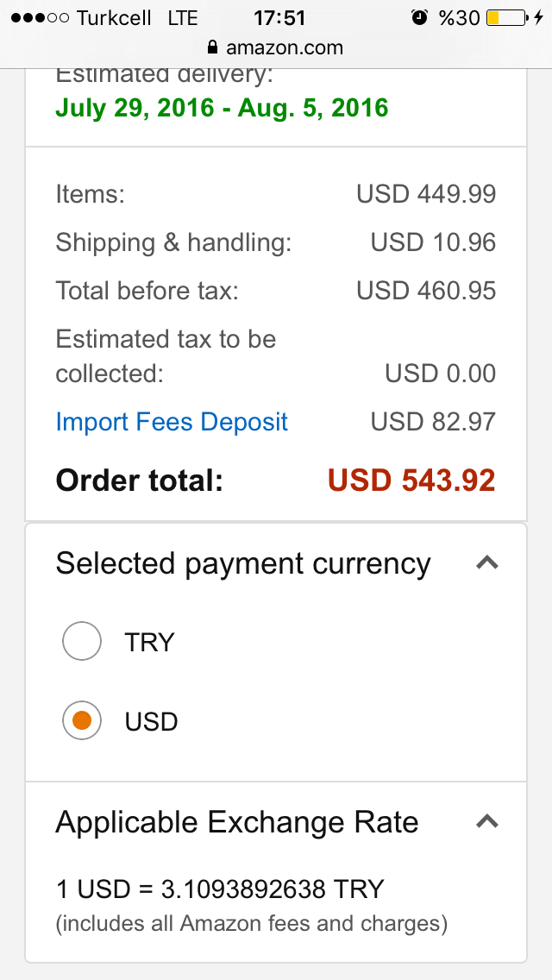
Task: Tap the Selected payment currency heading
Action: point(243,563)
